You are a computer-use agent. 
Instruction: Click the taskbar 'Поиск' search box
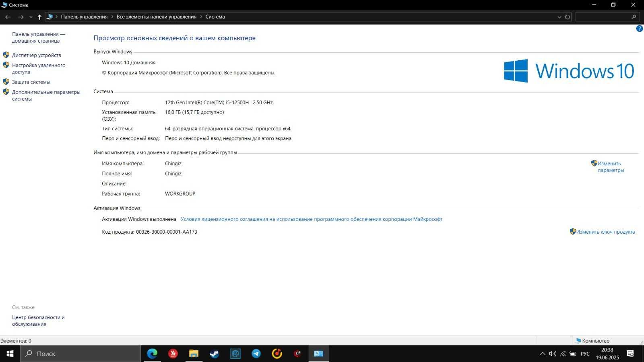point(80,354)
